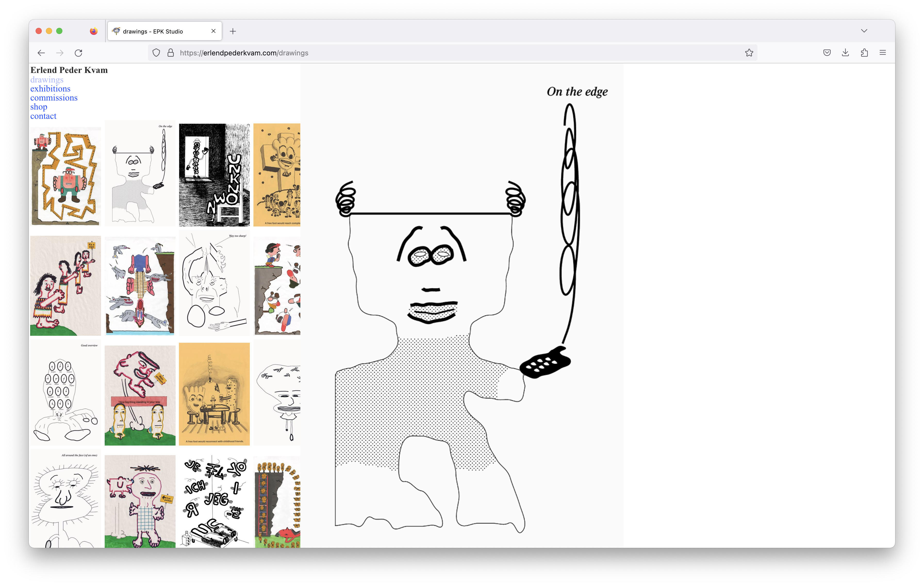Open the pink creature over red banner thumbnail
The height and width of the screenshot is (586, 924).
140,395
